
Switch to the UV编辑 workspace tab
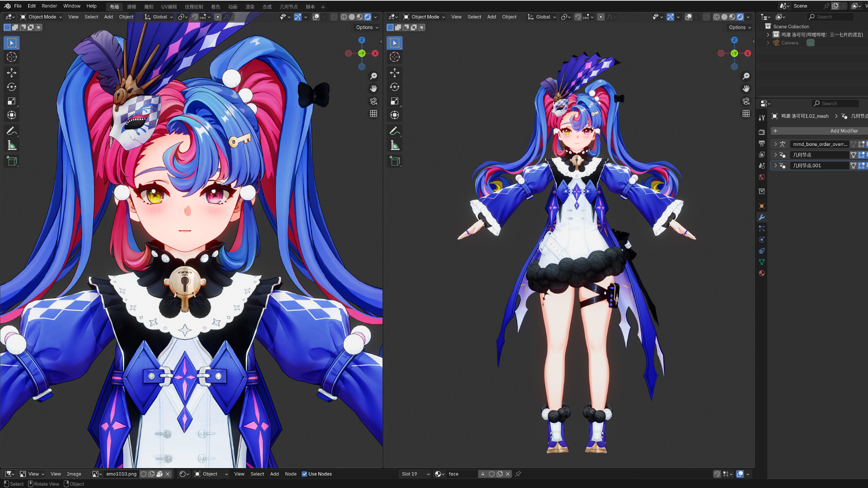click(169, 7)
